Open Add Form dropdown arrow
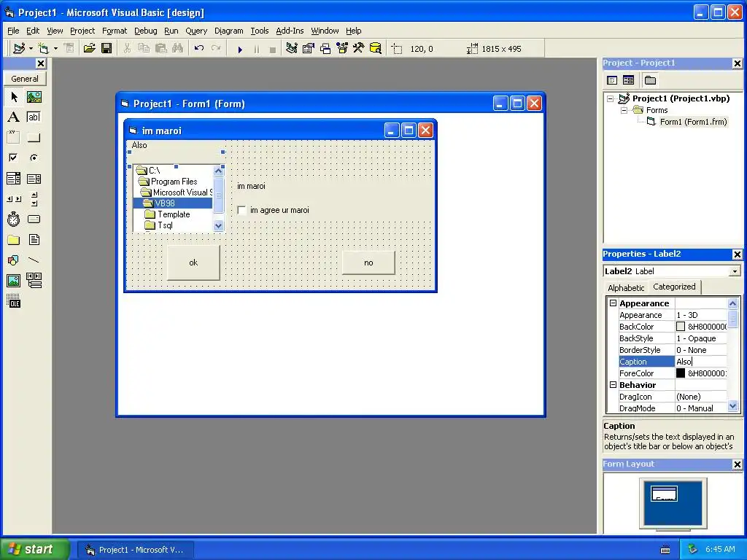The height and width of the screenshot is (560, 747). [x=55, y=49]
